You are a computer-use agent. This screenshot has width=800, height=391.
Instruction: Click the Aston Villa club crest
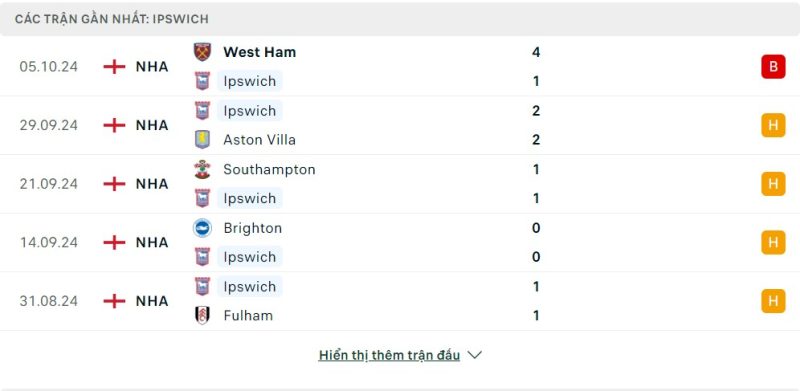click(x=202, y=140)
